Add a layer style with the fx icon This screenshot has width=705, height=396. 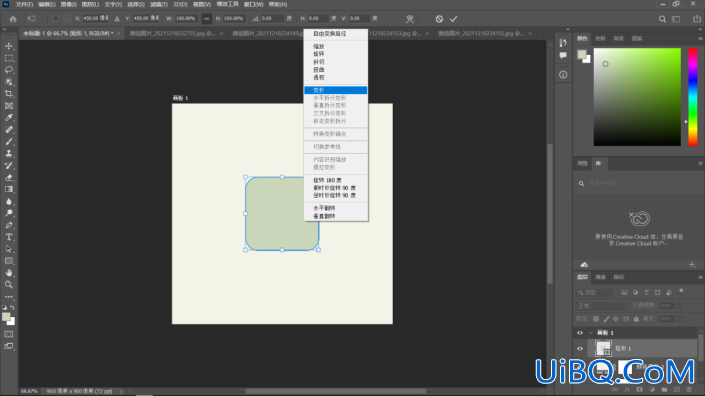click(627, 390)
